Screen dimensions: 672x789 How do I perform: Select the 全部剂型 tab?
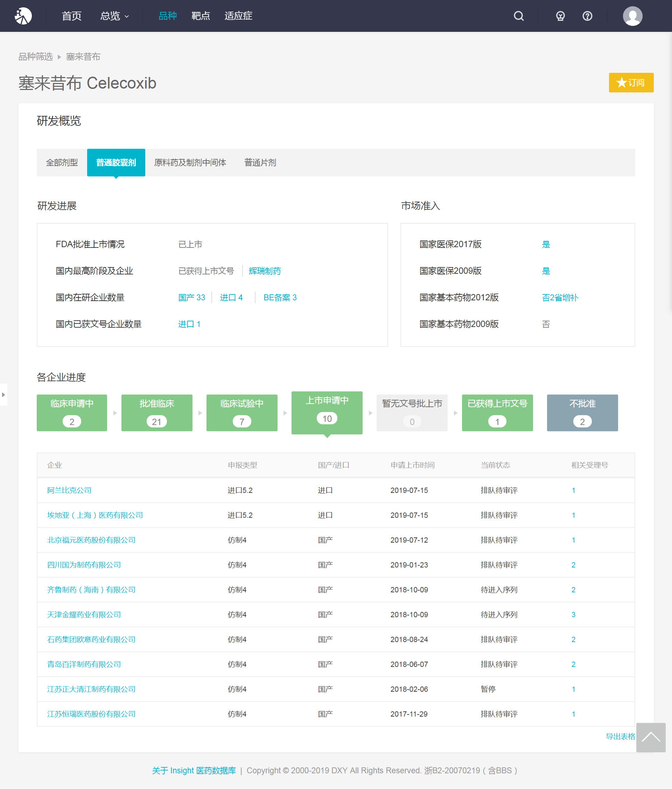click(62, 163)
